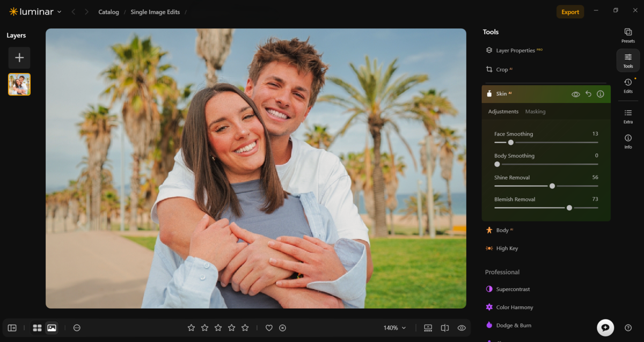This screenshot has width=644, height=342.
Task: Toggle original preview eye icon
Action: (462, 328)
